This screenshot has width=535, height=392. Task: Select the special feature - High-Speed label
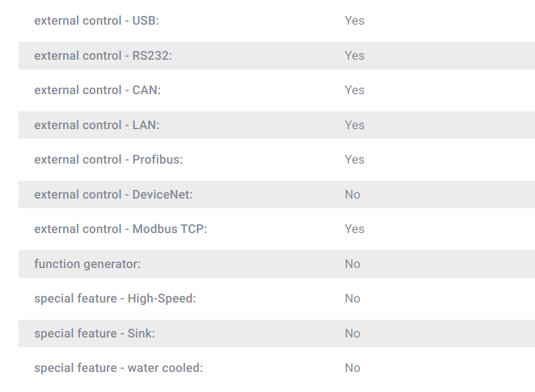tap(115, 298)
